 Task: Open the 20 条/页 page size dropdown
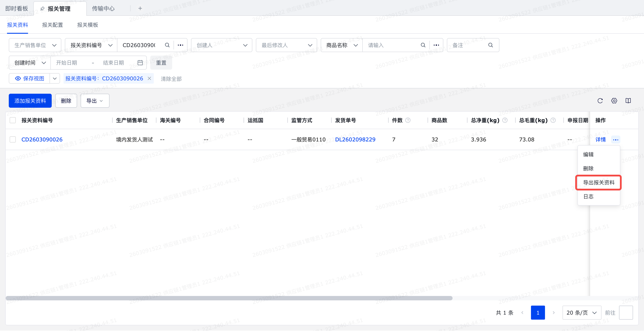582,313
